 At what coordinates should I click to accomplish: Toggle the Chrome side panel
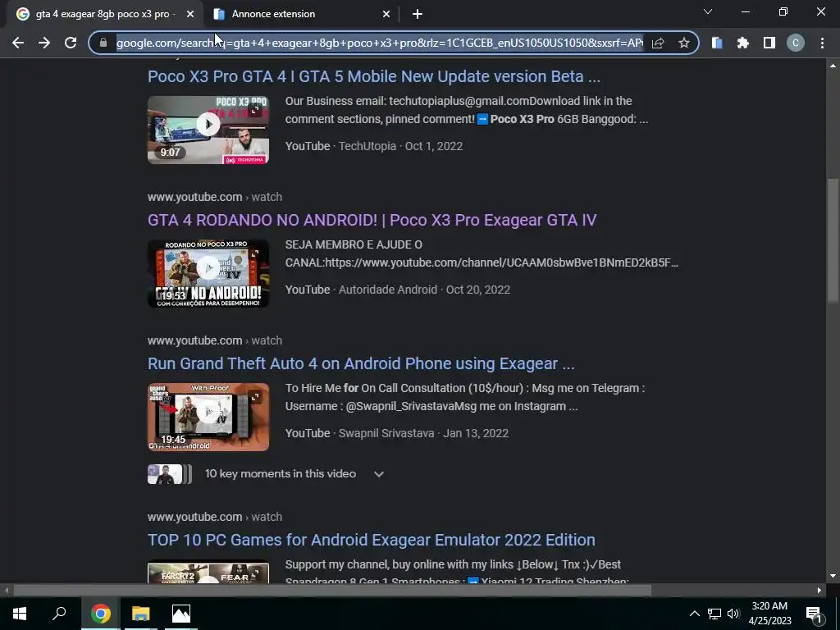click(x=769, y=43)
